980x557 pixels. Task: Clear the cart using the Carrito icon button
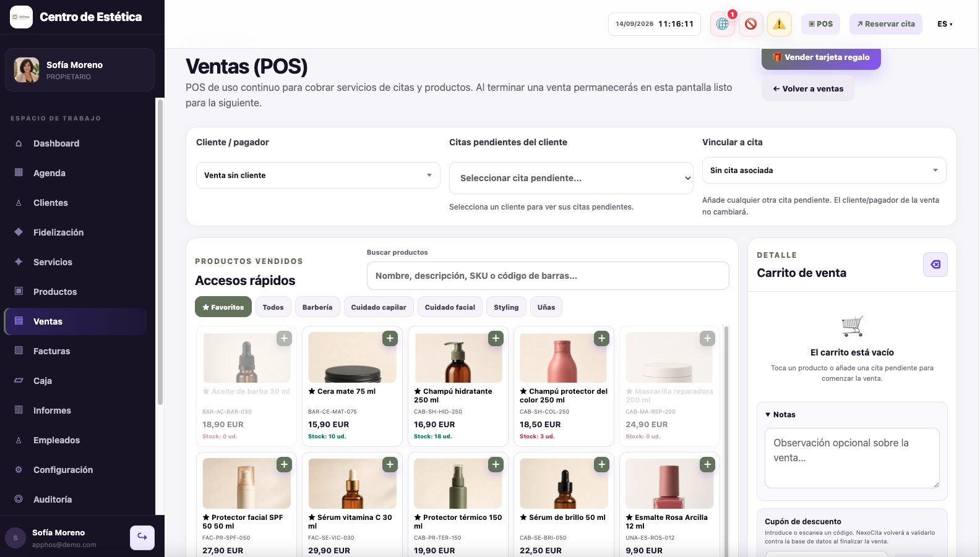pyautogui.click(x=935, y=265)
